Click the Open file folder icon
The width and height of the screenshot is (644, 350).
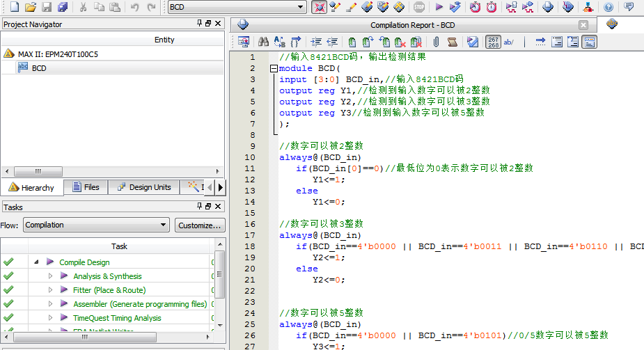tap(30, 8)
